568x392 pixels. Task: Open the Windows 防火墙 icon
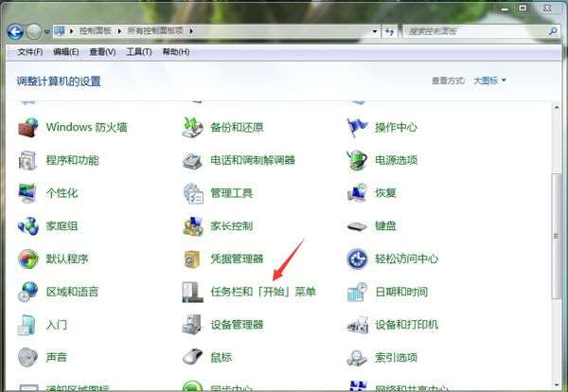pos(28,127)
